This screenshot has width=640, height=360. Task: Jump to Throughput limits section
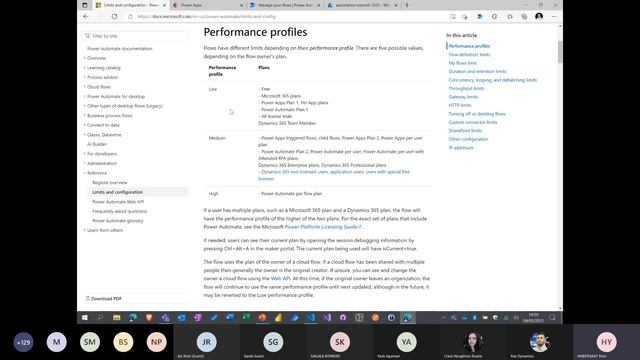[x=466, y=88]
